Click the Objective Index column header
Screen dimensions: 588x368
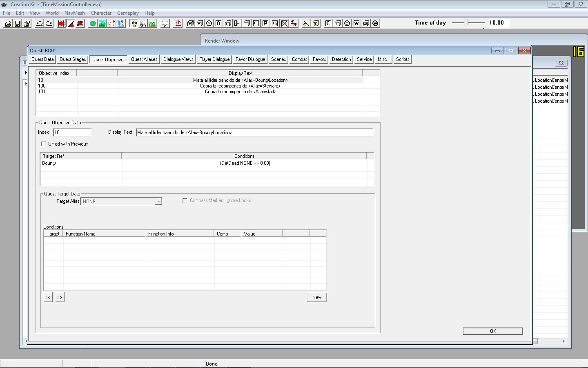[x=56, y=73]
